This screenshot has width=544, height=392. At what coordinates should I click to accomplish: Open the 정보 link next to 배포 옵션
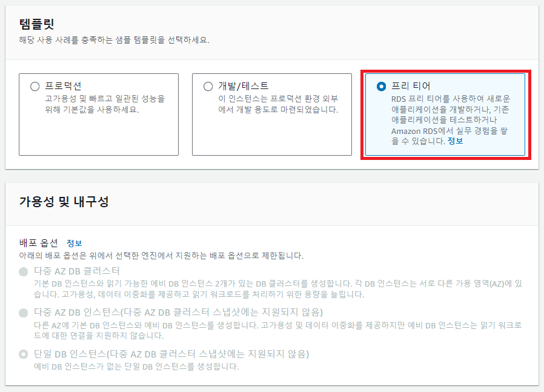coord(75,243)
